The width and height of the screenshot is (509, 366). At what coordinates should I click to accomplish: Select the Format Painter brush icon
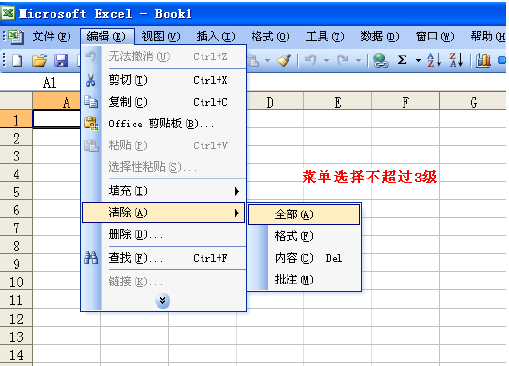284,60
